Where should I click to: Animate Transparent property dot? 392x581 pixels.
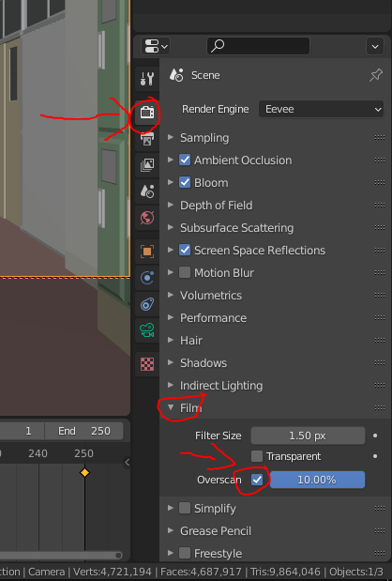coord(375,456)
